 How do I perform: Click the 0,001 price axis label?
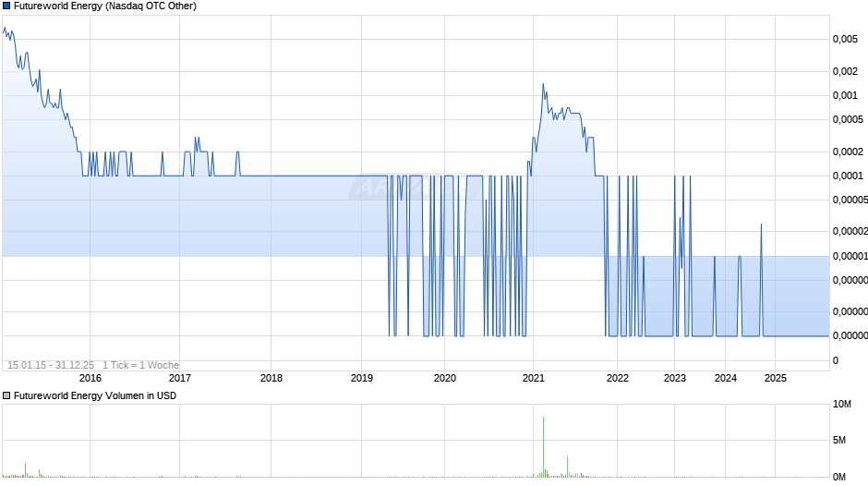coord(845,96)
